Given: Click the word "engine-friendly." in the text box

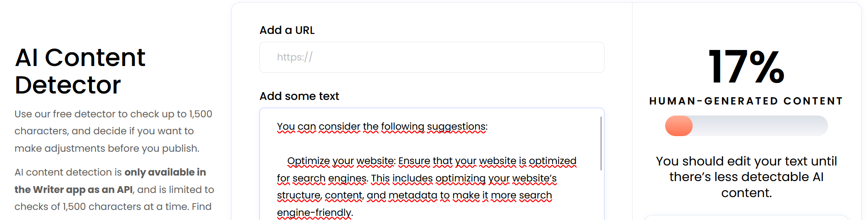Looking at the screenshot, I should (315, 213).
